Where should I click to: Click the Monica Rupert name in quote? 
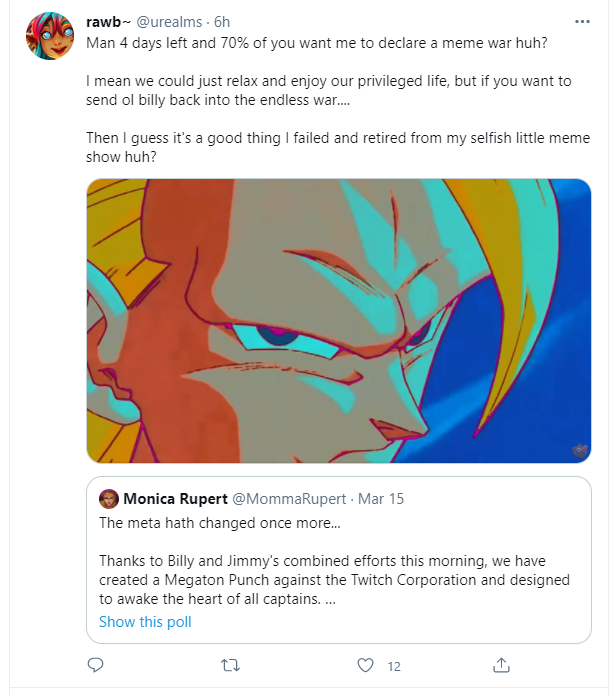click(175, 499)
